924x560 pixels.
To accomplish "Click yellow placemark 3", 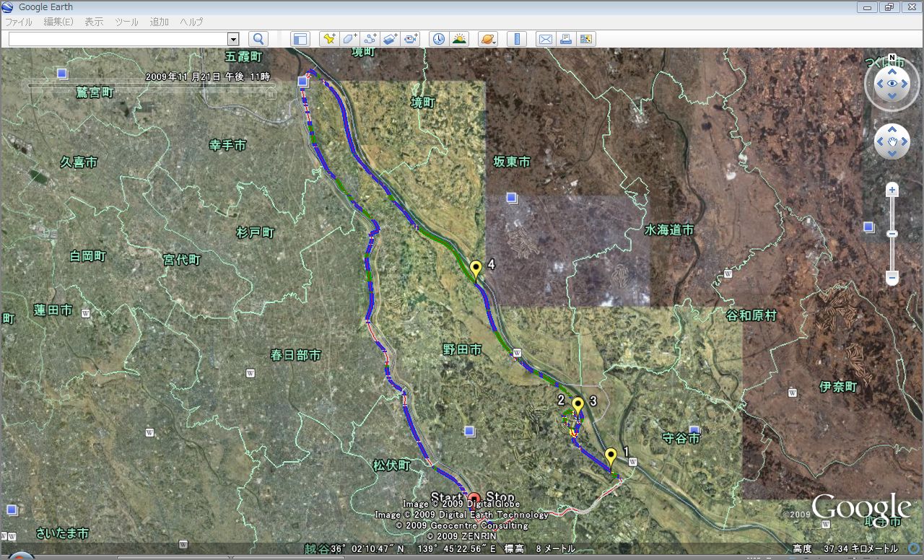I will click(577, 406).
